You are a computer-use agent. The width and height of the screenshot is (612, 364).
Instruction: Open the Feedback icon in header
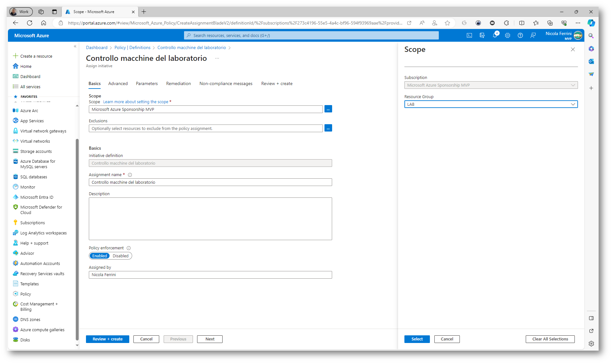point(533,35)
